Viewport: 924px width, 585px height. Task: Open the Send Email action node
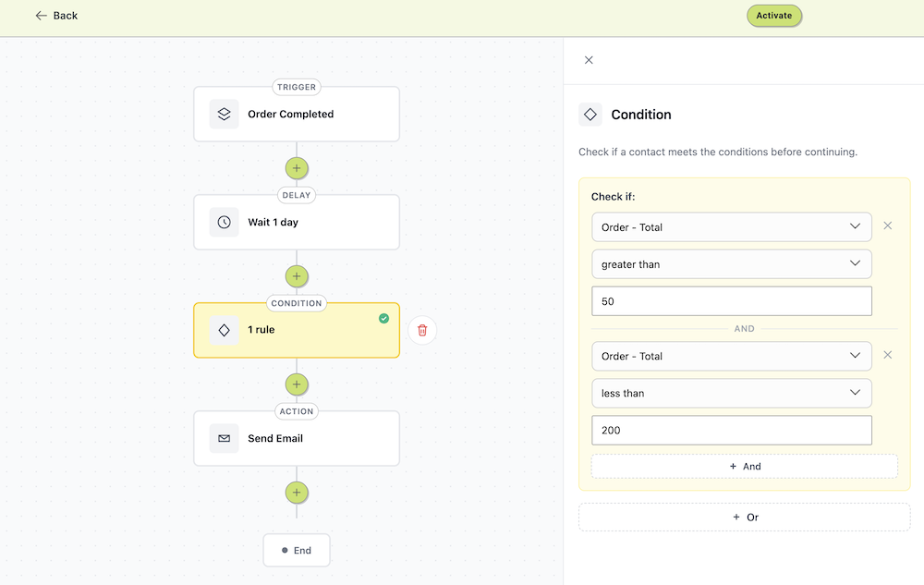(x=297, y=438)
